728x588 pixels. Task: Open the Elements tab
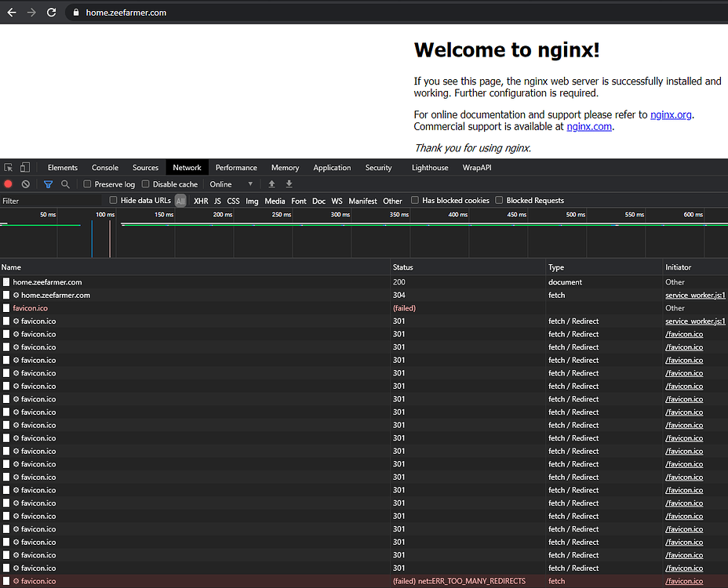click(x=63, y=168)
